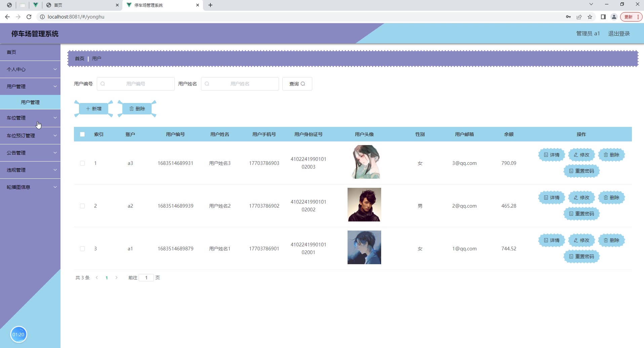Click the 新增 add button

94,109
